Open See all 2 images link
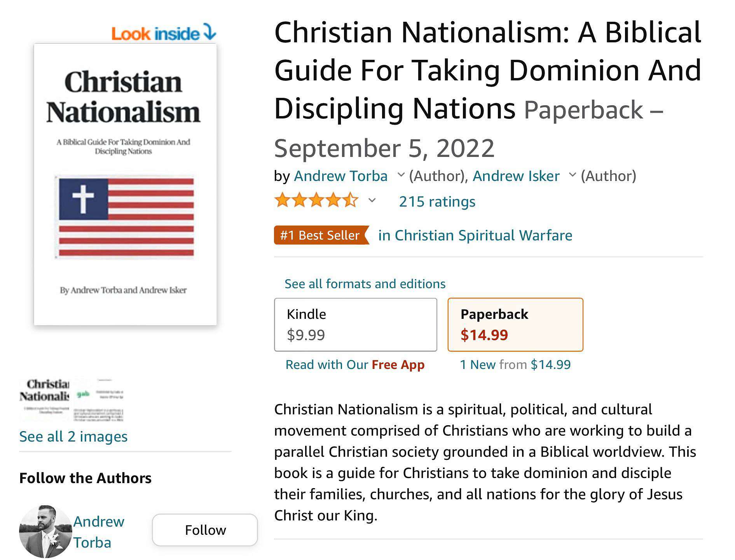Screen dimensions: 735x560 coord(73,437)
